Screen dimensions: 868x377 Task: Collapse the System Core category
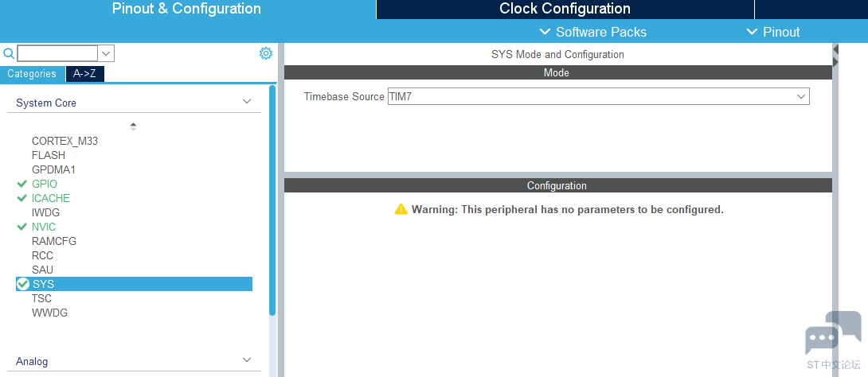coord(247,103)
